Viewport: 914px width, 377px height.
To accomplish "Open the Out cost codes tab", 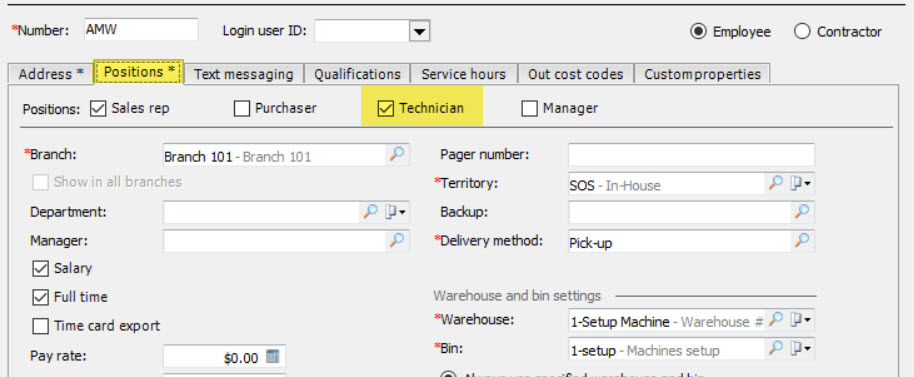I will [x=575, y=74].
